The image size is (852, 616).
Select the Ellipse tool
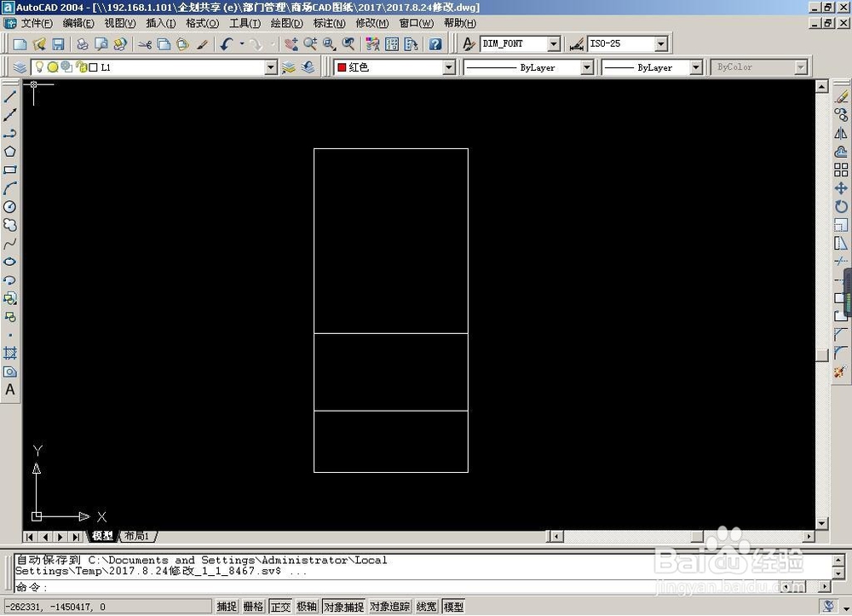(x=9, y=262)
